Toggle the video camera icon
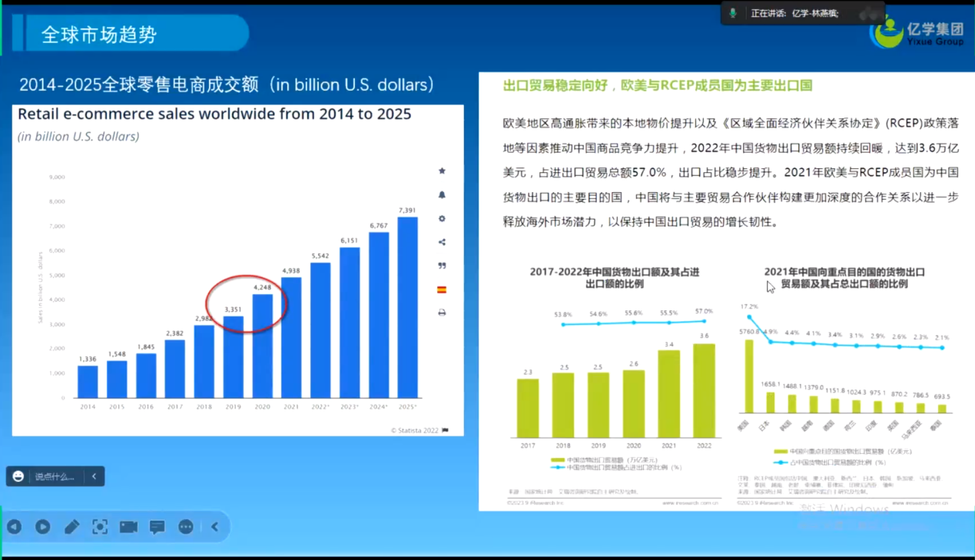Screen dimensions: 975x560 [128, 526]
